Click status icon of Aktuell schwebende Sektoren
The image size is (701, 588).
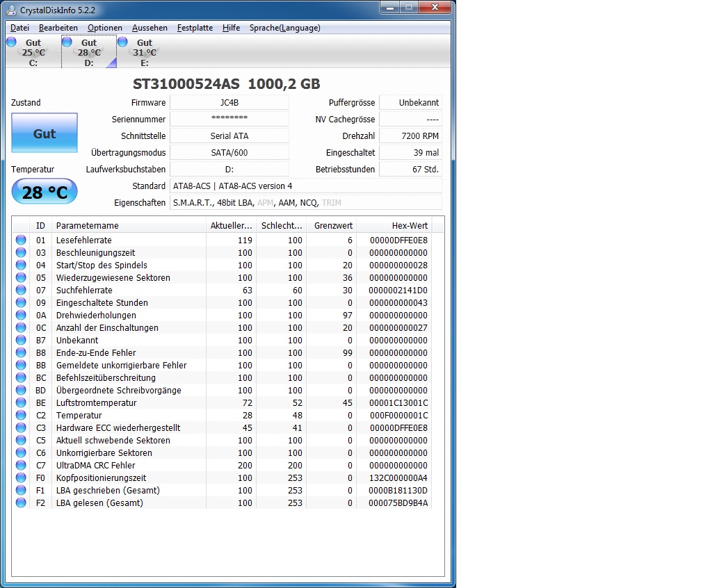(x=21, y=440)
